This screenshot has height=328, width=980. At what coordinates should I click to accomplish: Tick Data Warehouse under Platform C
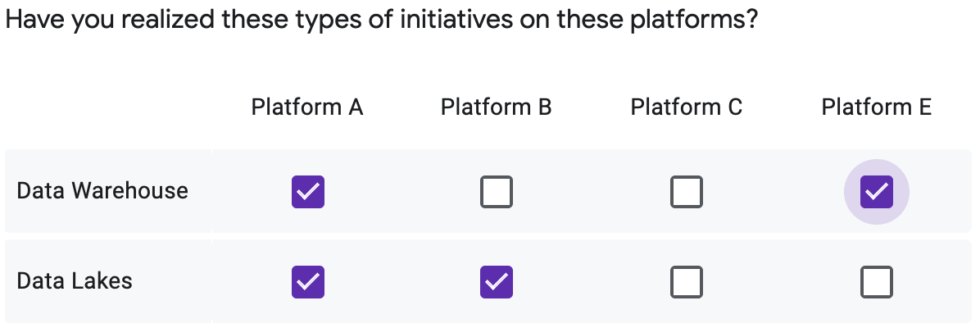tap(687, 192)
